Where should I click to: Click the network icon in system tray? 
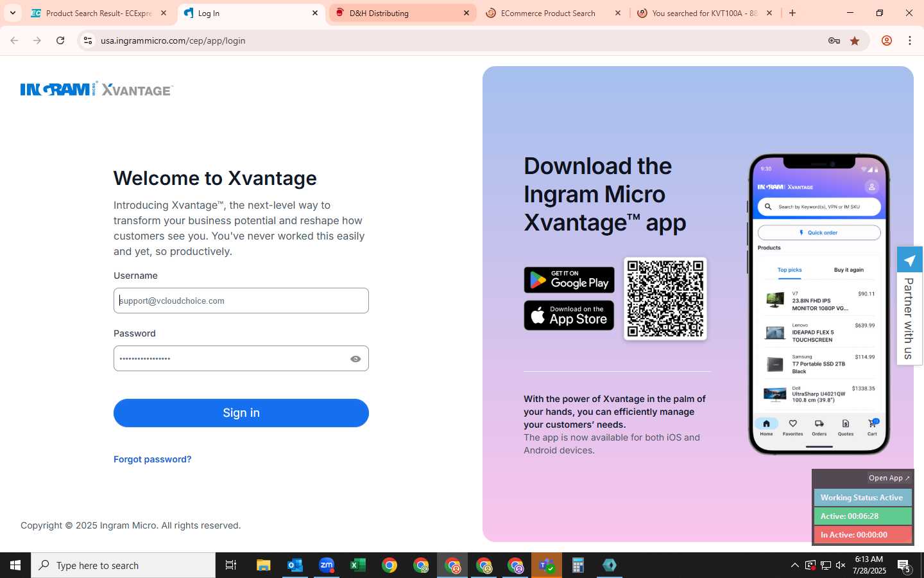[826, 565]
